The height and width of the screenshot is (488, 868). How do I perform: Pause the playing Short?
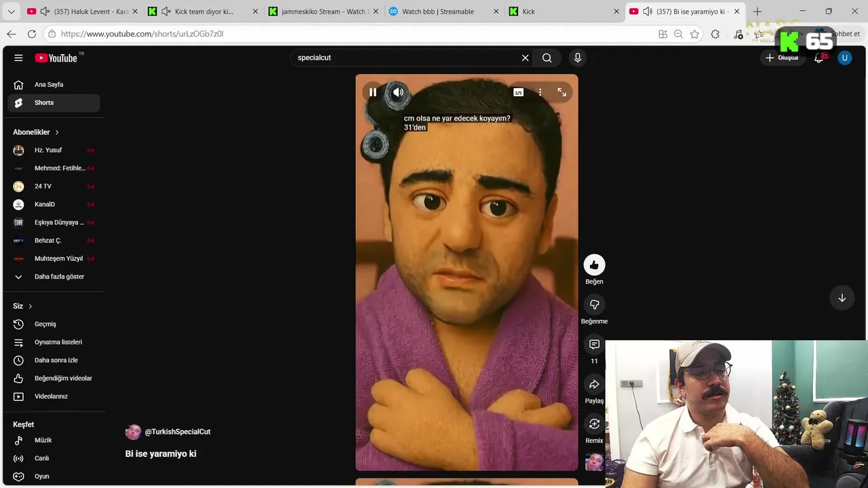pyautogui.click(x=372, y=92)
